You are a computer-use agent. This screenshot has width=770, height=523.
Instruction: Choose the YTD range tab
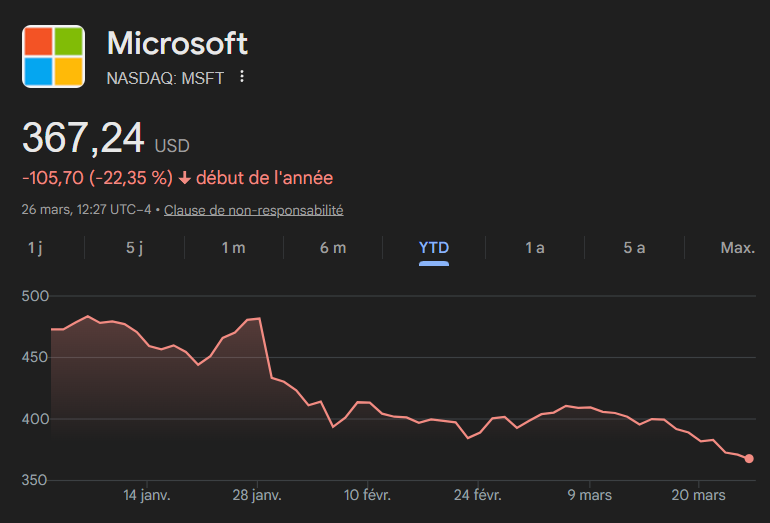(434, 248)
